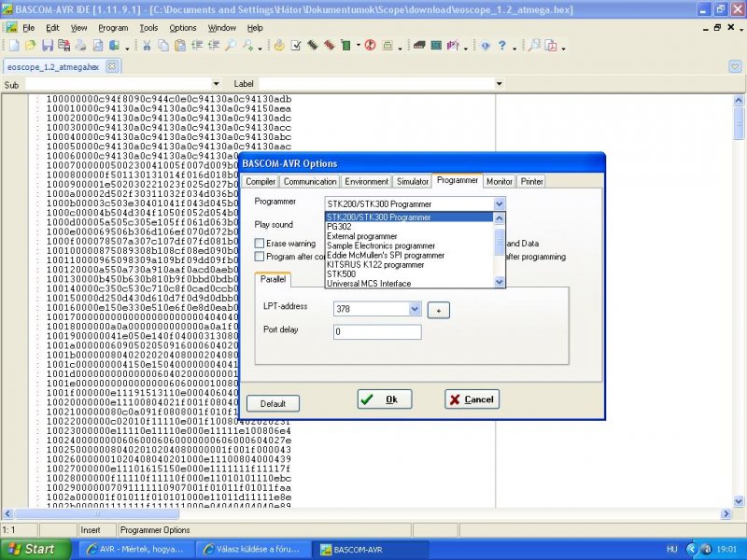Open the File menu
Screen dimensions: 747x560
coord(29,28)
